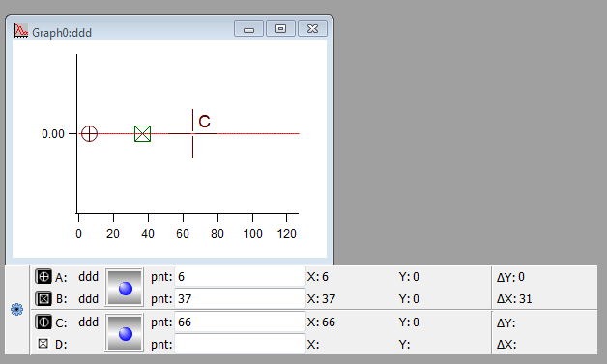Click the green square cursor B marker
This screenshot has width=607, height=364.
[x=142, y=134]
